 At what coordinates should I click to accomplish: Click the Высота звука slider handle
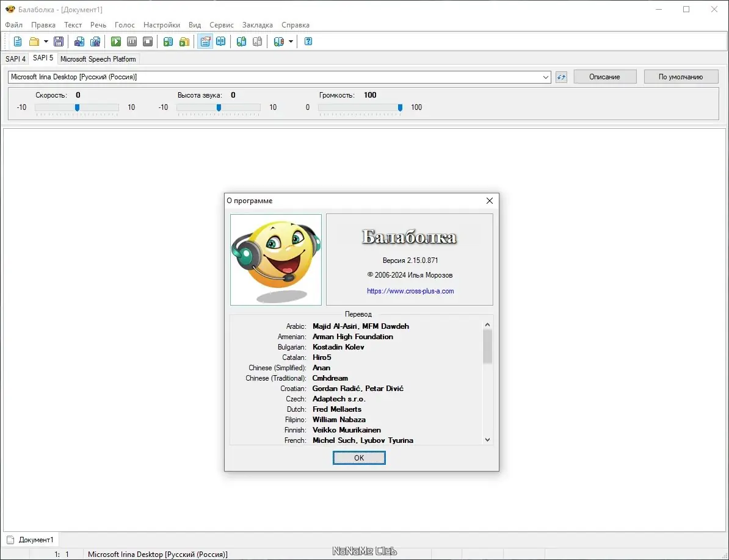point(219,108)
